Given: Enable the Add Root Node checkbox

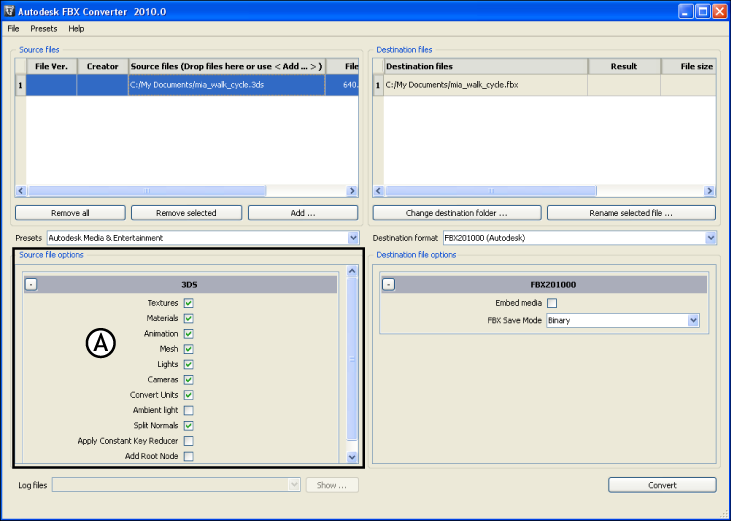Looking at the screenshot, I should click(188, 456).
